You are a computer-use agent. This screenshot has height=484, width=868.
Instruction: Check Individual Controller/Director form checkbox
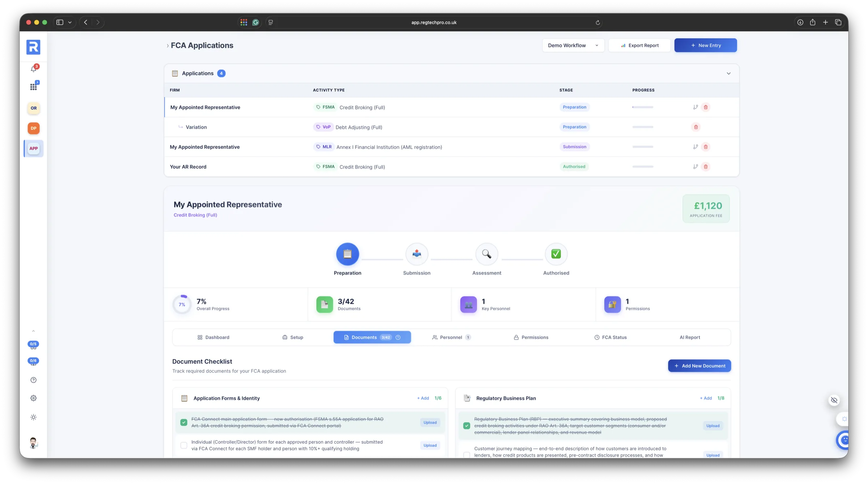click(184, 445)
